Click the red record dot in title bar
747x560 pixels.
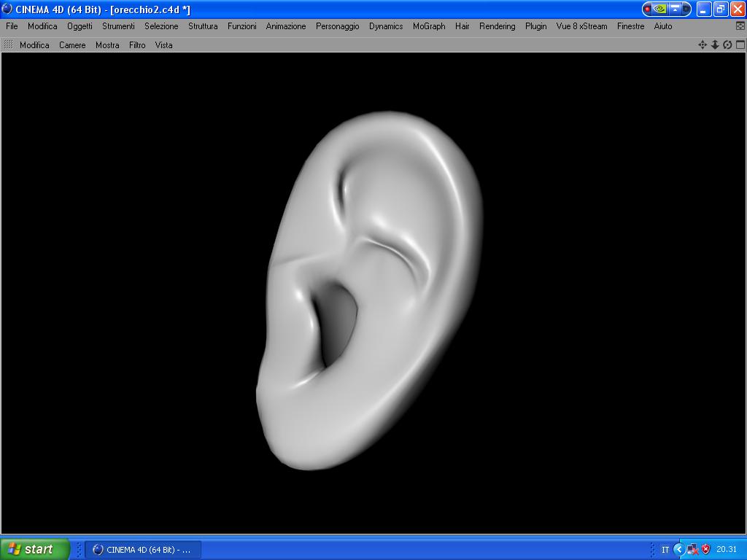coord(648,9)
